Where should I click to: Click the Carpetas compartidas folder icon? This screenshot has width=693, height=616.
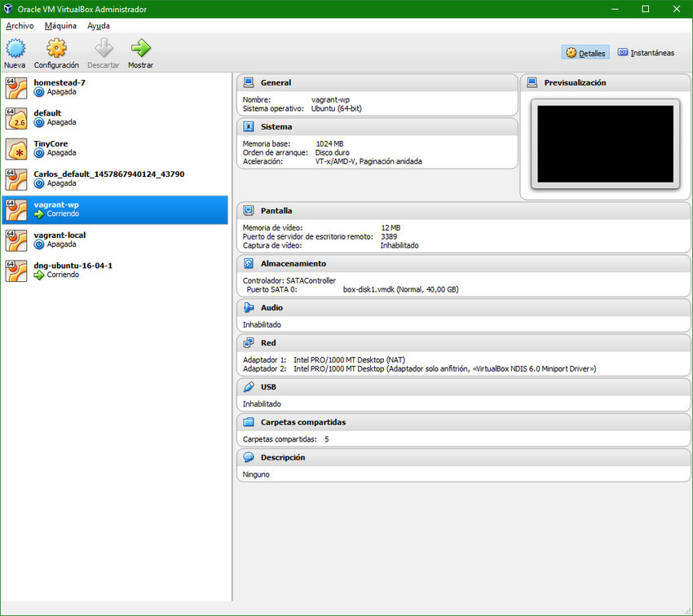[x=249, y=422]
